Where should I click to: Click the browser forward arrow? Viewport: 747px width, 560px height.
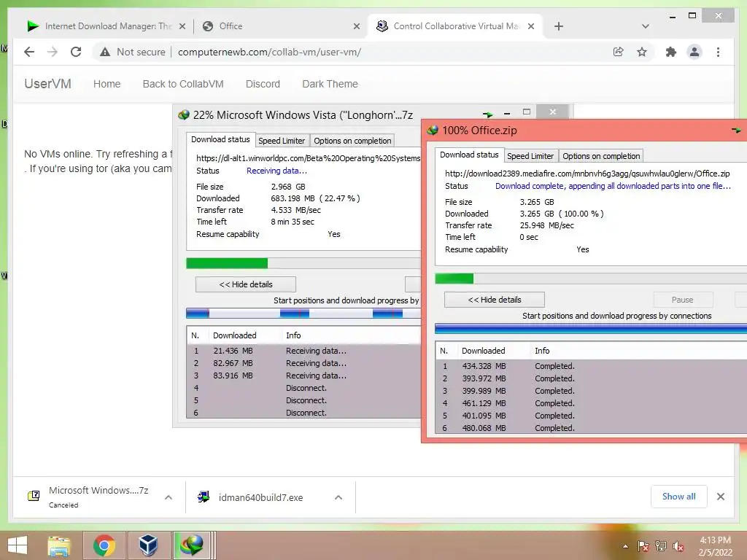click(53, 52)
